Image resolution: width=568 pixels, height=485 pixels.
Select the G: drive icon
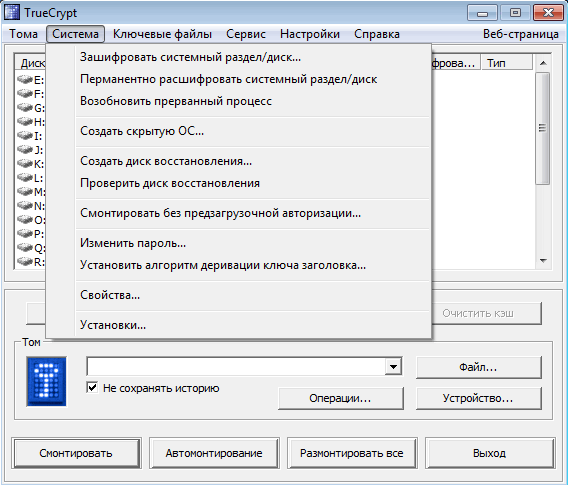click(25, 108)
